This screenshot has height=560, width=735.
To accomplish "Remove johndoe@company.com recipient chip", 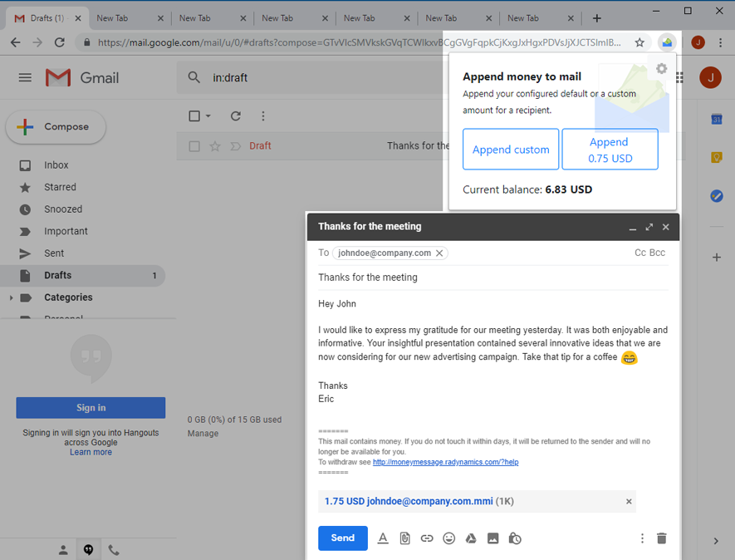I will [x=439, y=253].
